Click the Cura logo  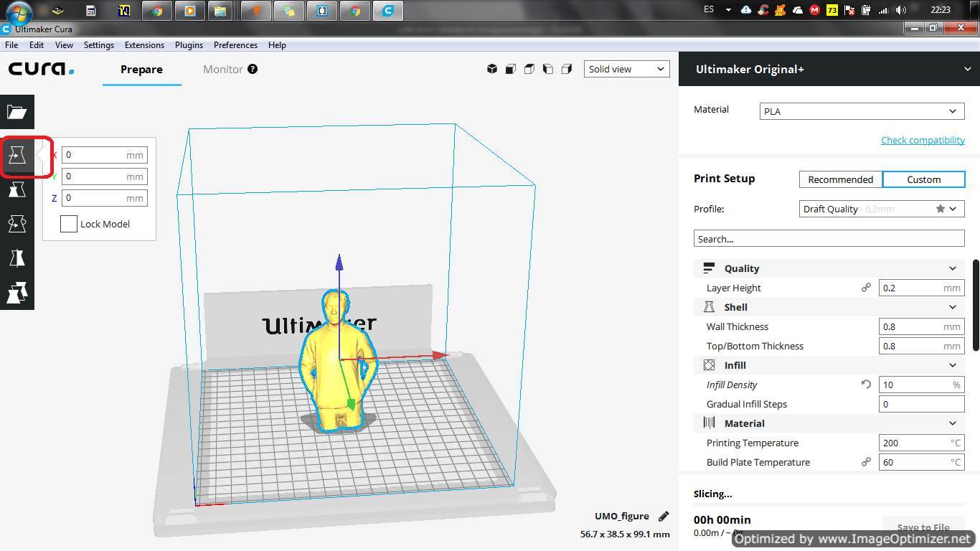41,69
